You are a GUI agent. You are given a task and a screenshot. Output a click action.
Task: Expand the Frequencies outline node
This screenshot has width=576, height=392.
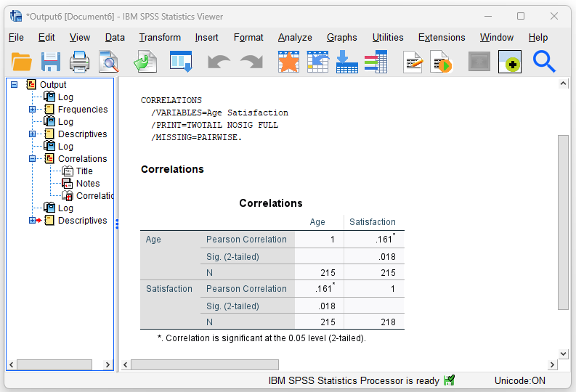click(33, 110)
